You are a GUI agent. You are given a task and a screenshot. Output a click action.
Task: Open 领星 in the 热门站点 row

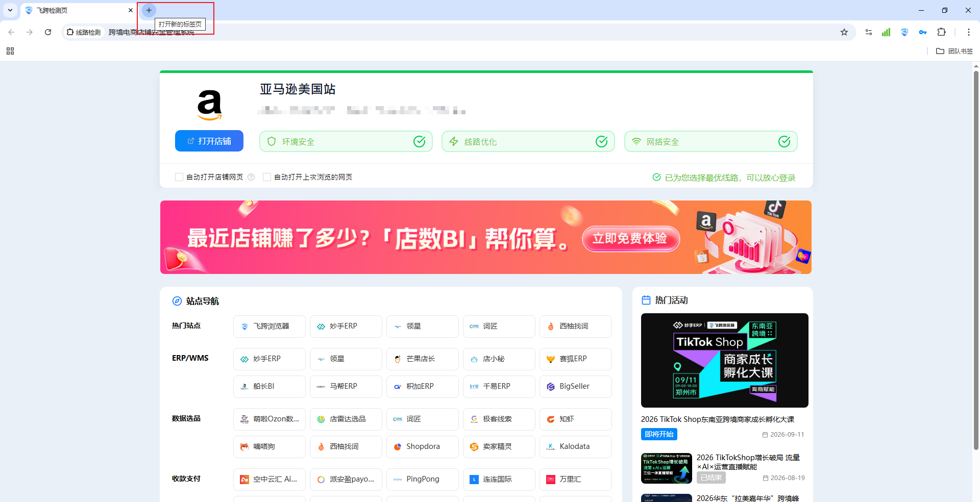(x=423, y=327)
